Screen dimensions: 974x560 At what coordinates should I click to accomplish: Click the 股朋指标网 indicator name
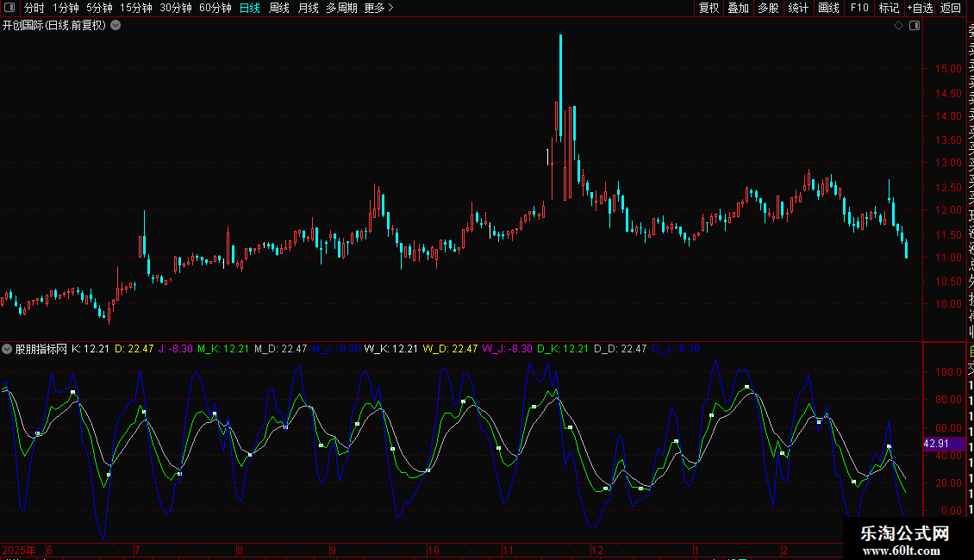click(41, 349)
